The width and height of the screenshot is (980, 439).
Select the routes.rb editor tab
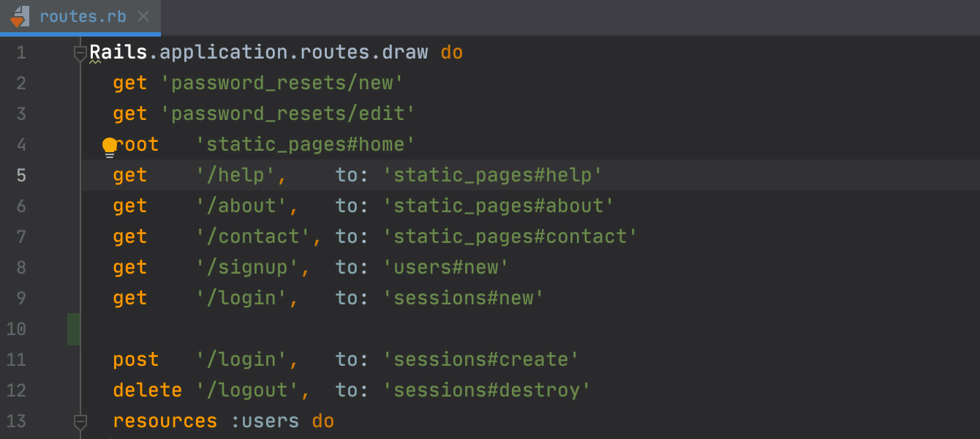80,17
